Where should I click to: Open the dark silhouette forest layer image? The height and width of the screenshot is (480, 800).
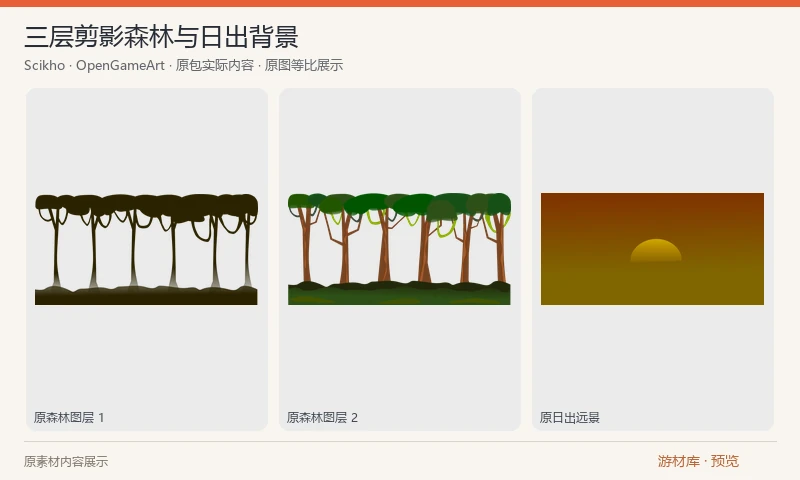pyautogui.click(x=146, y=249)
